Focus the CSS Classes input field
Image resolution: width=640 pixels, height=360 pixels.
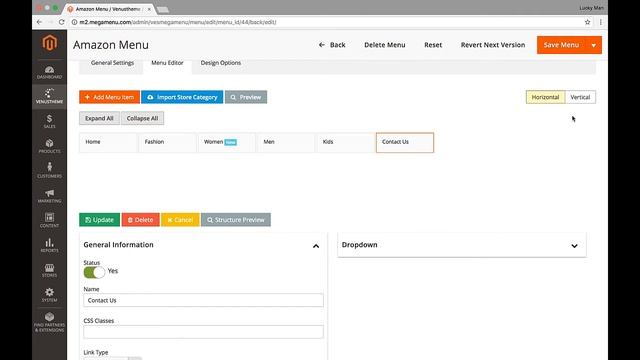204,332
